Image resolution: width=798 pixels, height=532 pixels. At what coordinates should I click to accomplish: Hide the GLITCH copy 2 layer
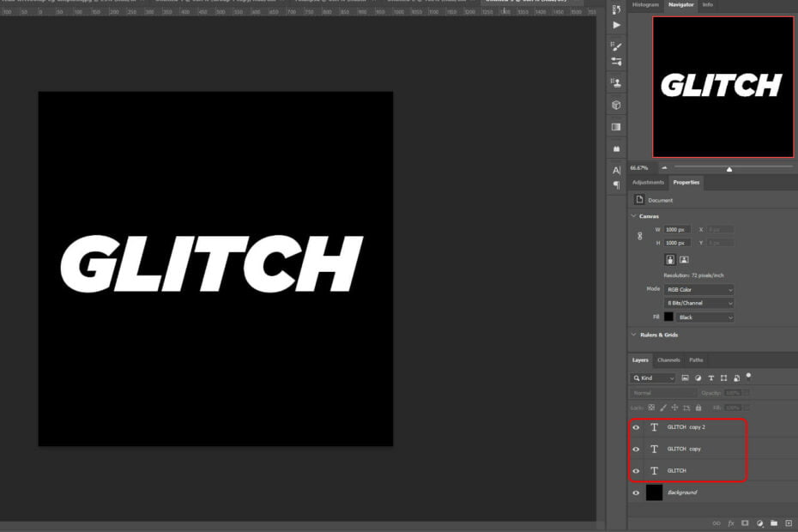(636, 427)
